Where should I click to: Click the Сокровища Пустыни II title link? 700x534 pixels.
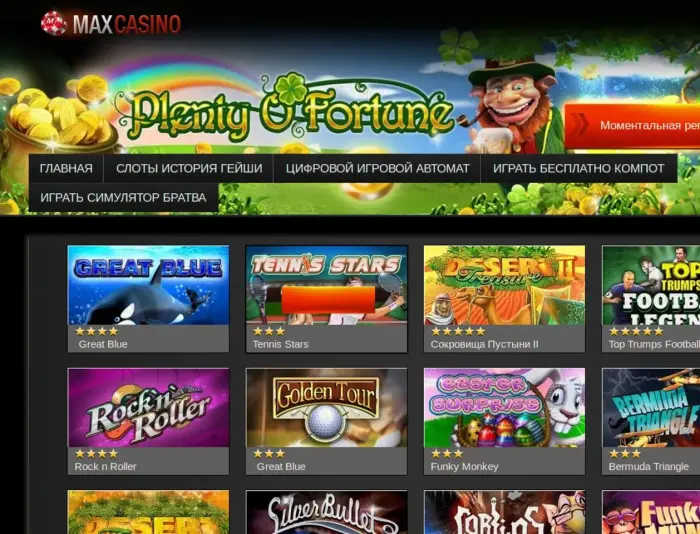click(484, 344)
